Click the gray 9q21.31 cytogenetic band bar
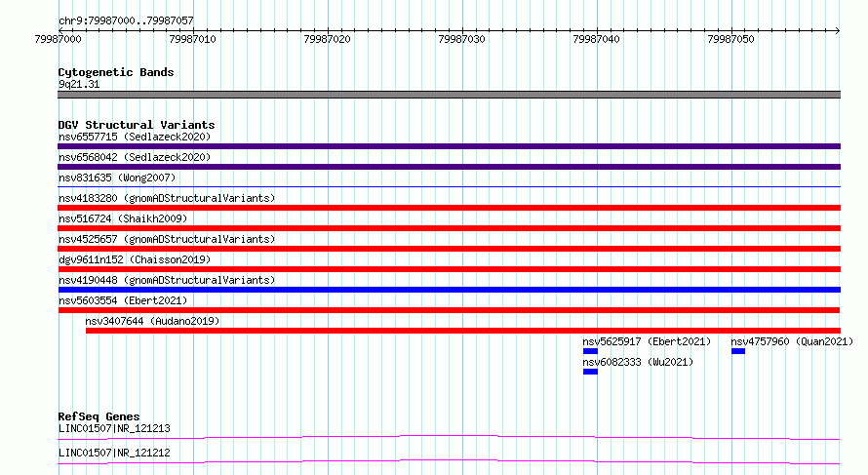This screenshot has height=475, width=868. [x=449, y=95]
